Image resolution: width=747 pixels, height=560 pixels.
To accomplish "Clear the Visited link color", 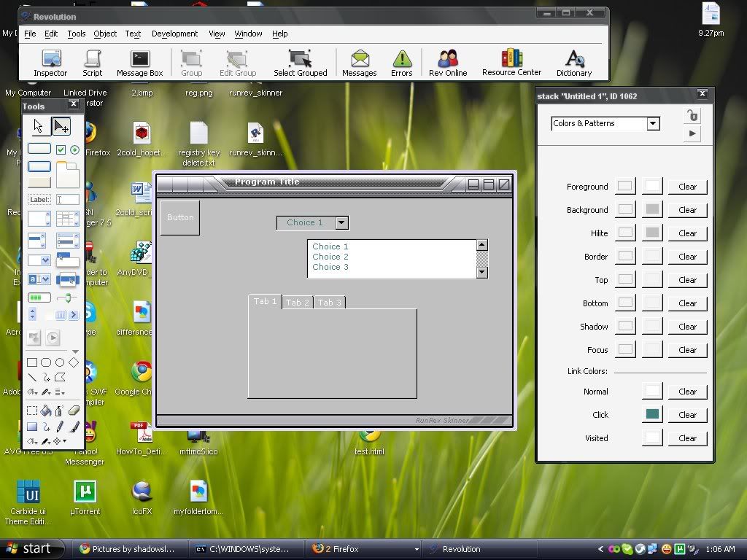I will [687, 438].
